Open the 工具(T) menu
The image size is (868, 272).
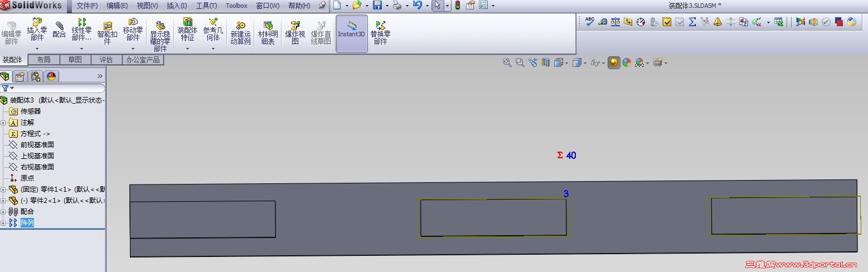click(206, 6)
